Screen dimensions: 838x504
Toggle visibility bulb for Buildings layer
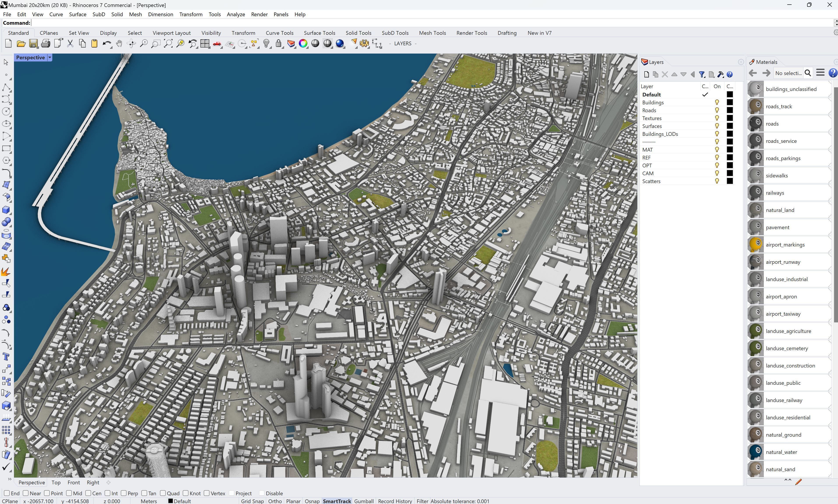(717, 102)
